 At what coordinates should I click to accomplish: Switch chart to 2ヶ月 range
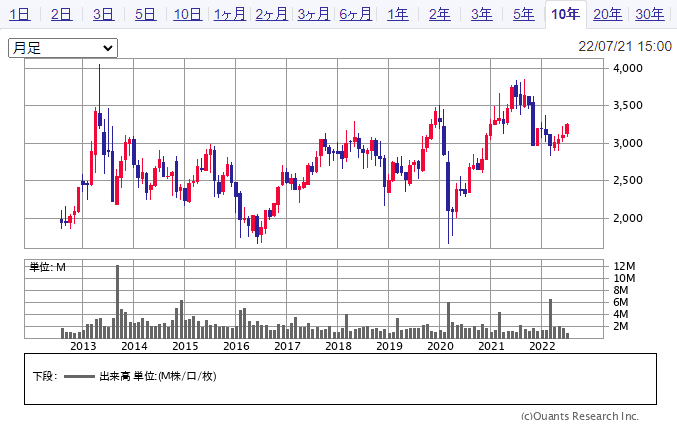pyautogui.click(x=272, y=14)
